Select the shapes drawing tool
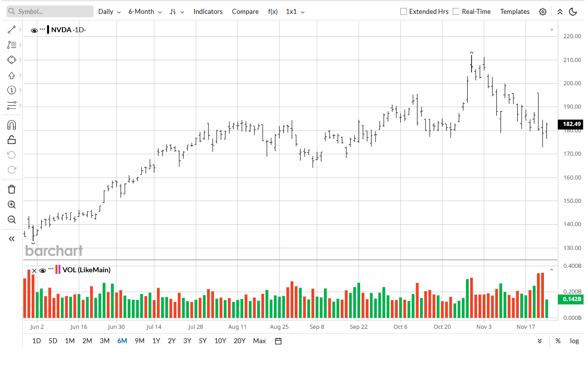 [x=11, y=60]
